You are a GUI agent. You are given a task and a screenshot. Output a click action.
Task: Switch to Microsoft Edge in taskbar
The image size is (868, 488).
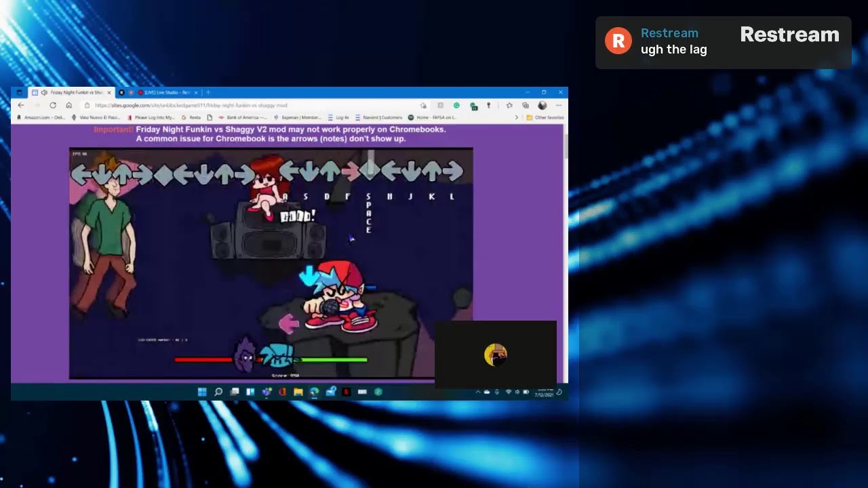pos(314,392)
